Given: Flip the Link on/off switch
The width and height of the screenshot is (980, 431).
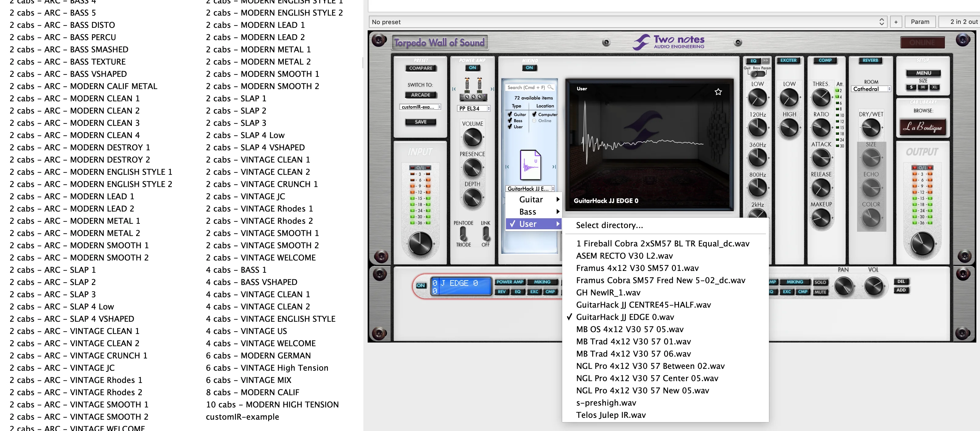Looking at the screenshot, I should pyautogui.click(x=485, y=233).
